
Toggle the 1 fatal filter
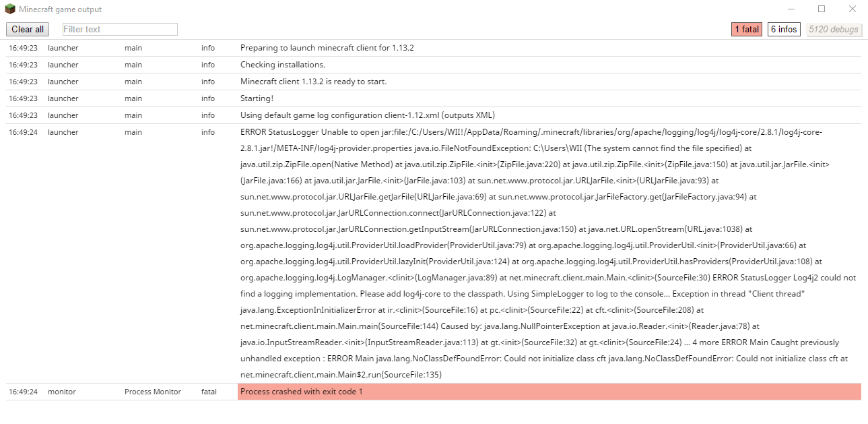[747, 30]
